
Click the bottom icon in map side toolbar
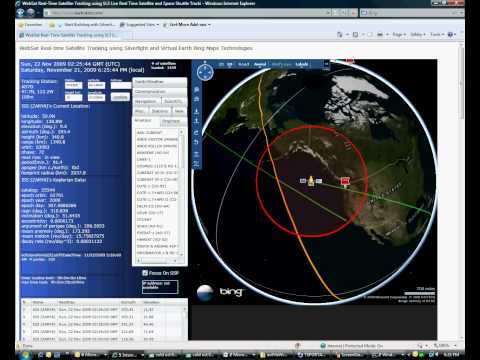pyautogui.click(x=197, y=164)
